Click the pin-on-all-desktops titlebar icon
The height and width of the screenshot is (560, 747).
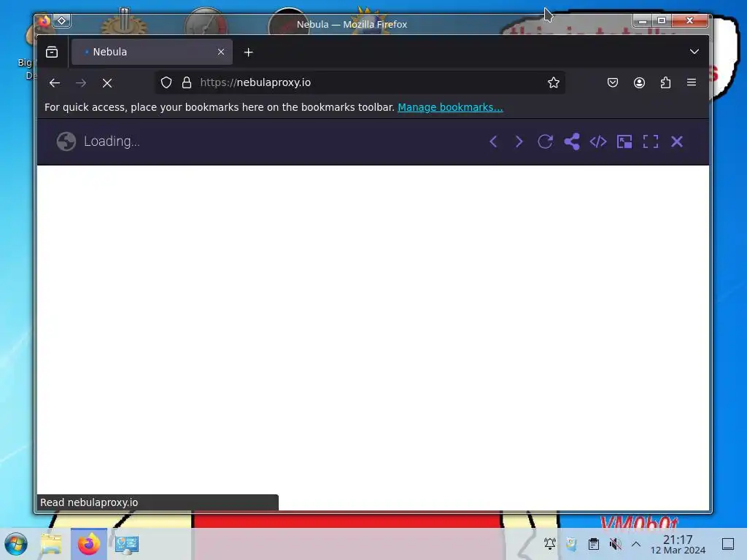[x=62, y=21]
